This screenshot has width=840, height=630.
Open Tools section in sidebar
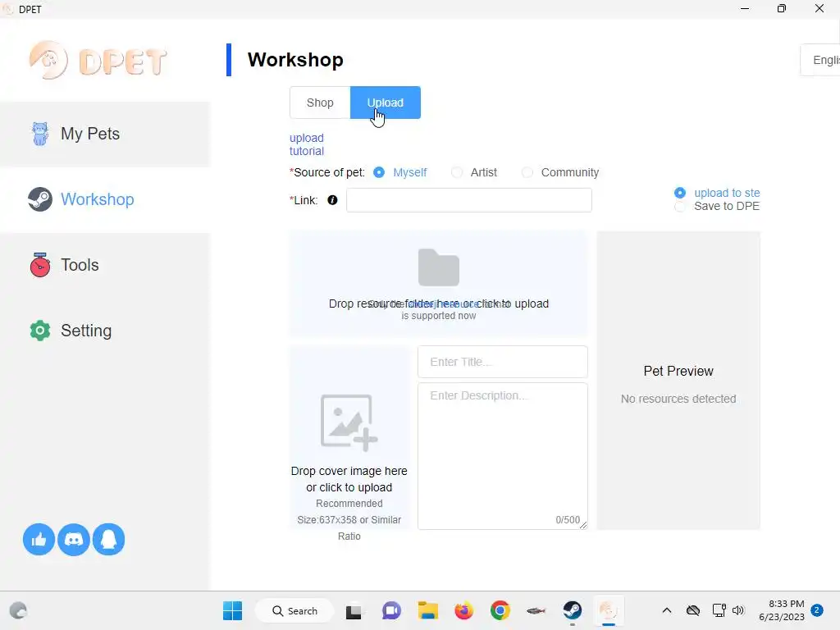[x=105, y=265]
